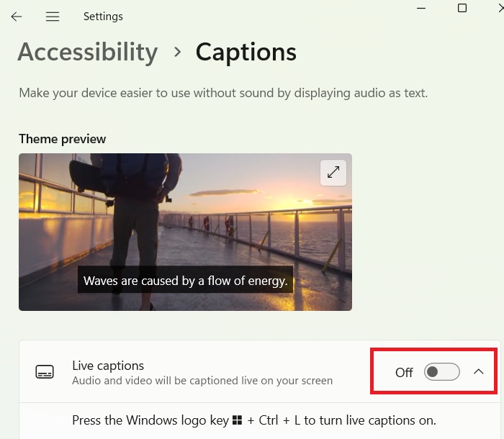Click the Off label beside the toggle
The height and width of the screenshot is (439, 504).
tap(404, 372)
